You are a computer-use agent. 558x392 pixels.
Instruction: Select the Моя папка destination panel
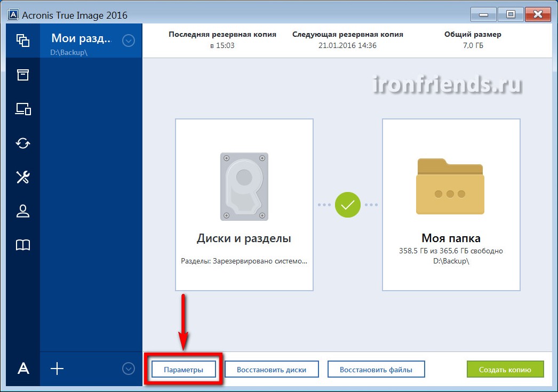[451, 205]
